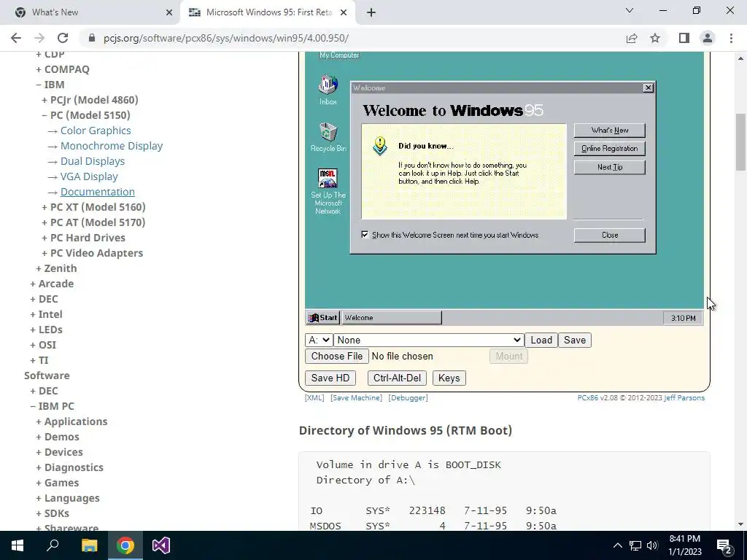Click the Load diskette button
The width and height of the screenshot is (747, 560).
pyautogui.click(x=541, y=340)
